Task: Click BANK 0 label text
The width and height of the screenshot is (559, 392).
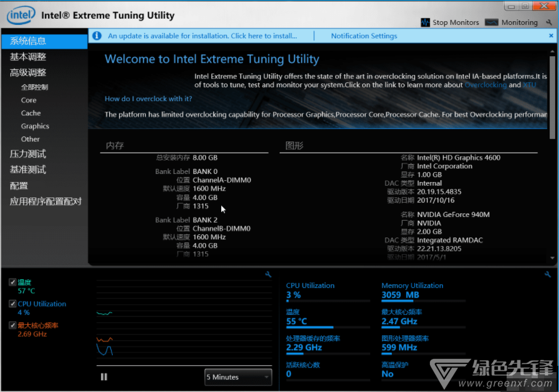Action: [x=205, y=171]
